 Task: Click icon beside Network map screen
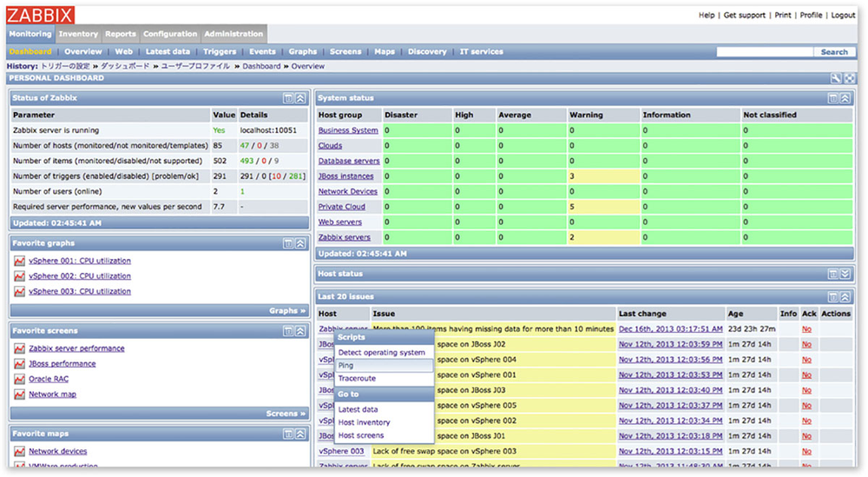click(19, 394)
